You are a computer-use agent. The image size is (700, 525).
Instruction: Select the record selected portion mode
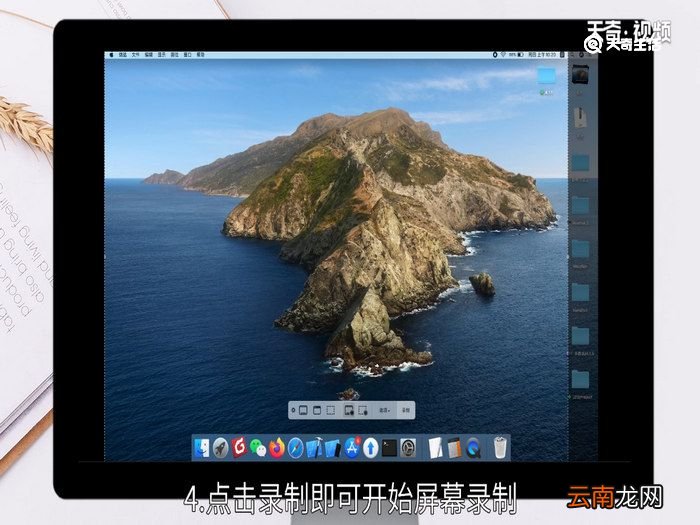(363, 410)
